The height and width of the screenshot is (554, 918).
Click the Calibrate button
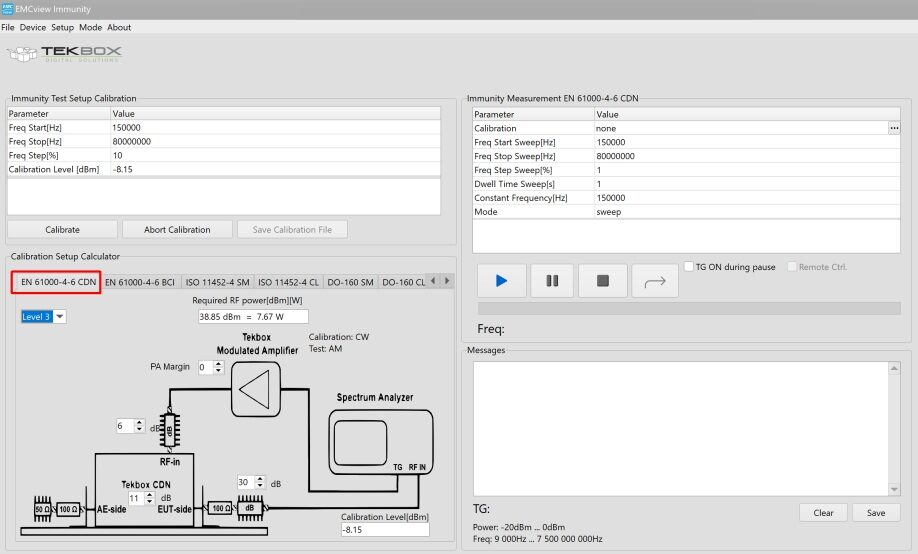62,230
